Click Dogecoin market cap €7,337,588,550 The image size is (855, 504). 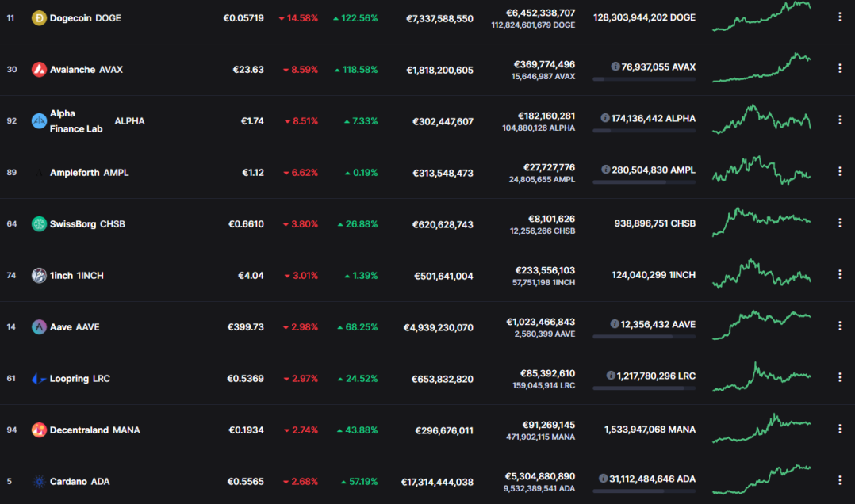[439, 18]
